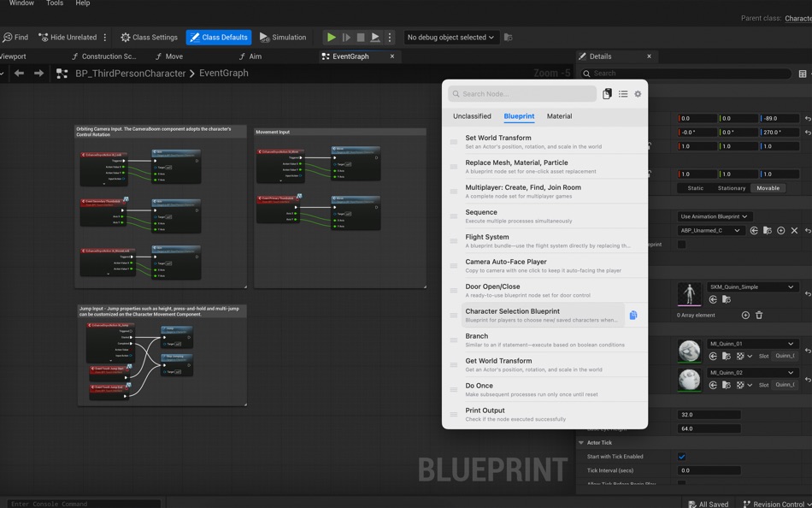Collapse the Actor Tick section
Viewport: 812px width, 508px height.
pyautogui.click(x=582, y=443)
